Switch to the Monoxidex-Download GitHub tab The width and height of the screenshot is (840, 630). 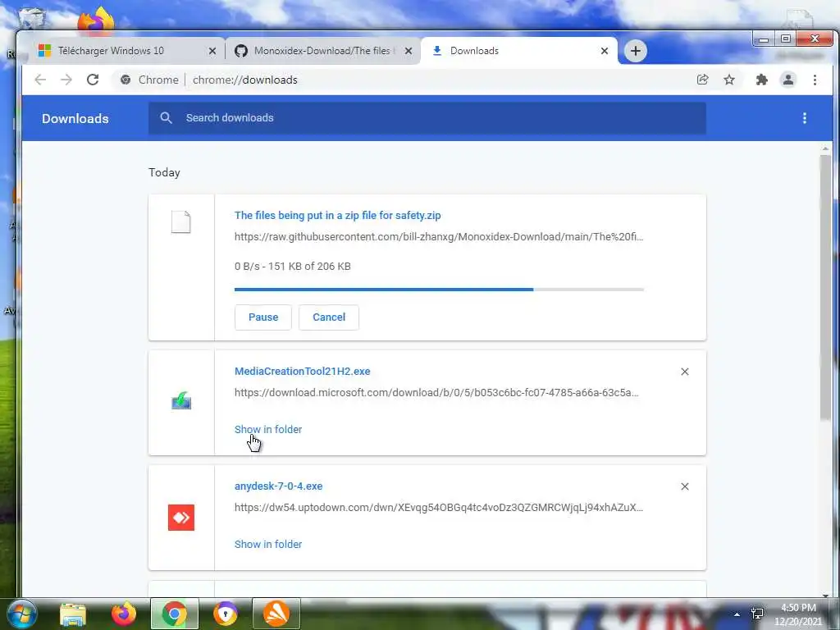(x=323, y=51)
